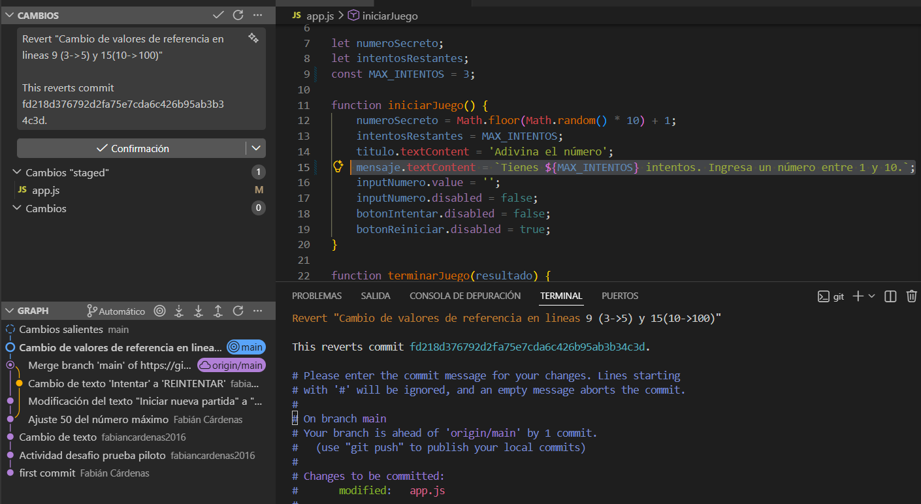921x504 pixels.
Task: Refresh the Graph view
Action: point(238,311)
